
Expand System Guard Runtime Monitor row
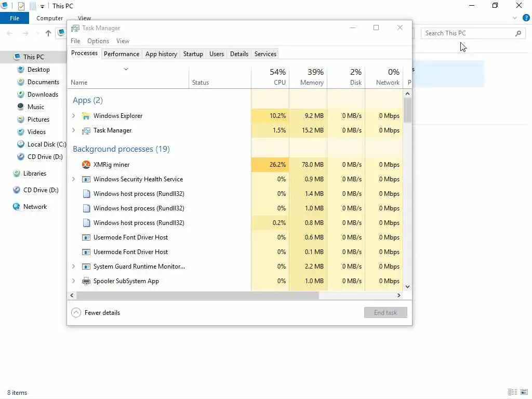pos(74,267)
